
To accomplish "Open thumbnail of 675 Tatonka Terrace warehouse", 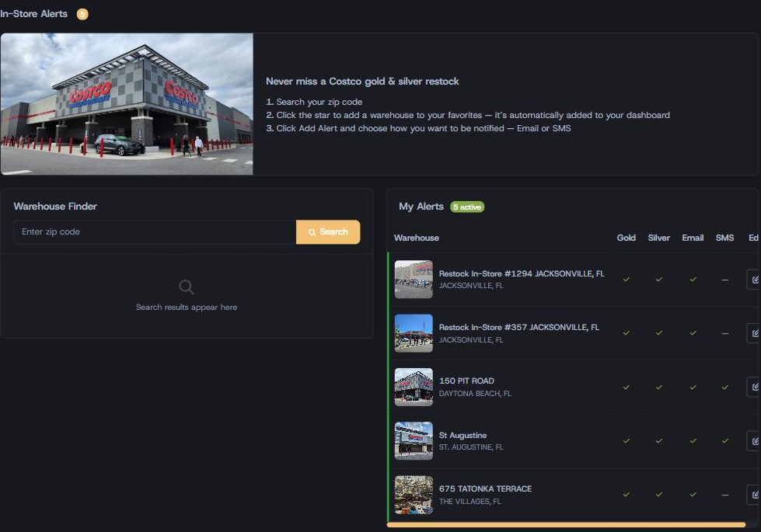I will (x=414, y=495).
